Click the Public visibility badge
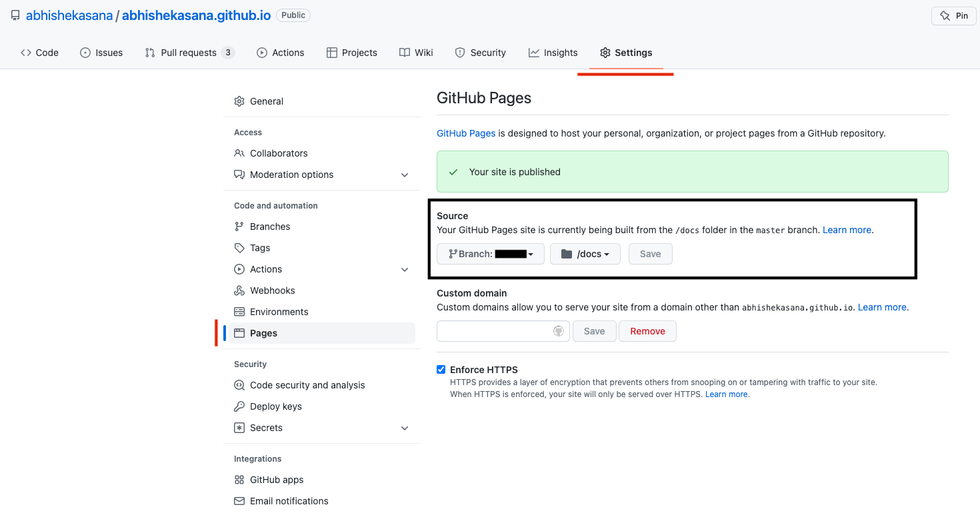The width and height of the screenshot is (980, 513). pos(293,15)
